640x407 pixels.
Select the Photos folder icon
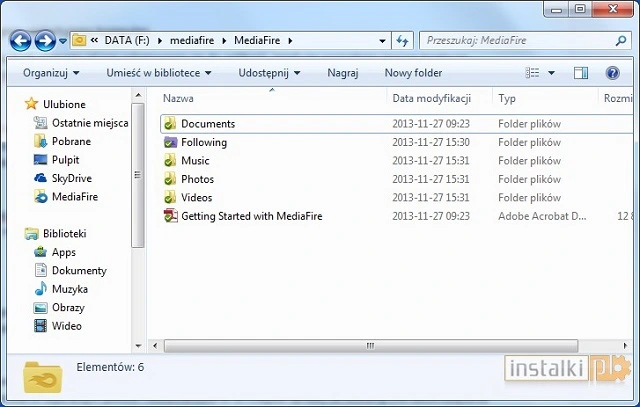170,179
